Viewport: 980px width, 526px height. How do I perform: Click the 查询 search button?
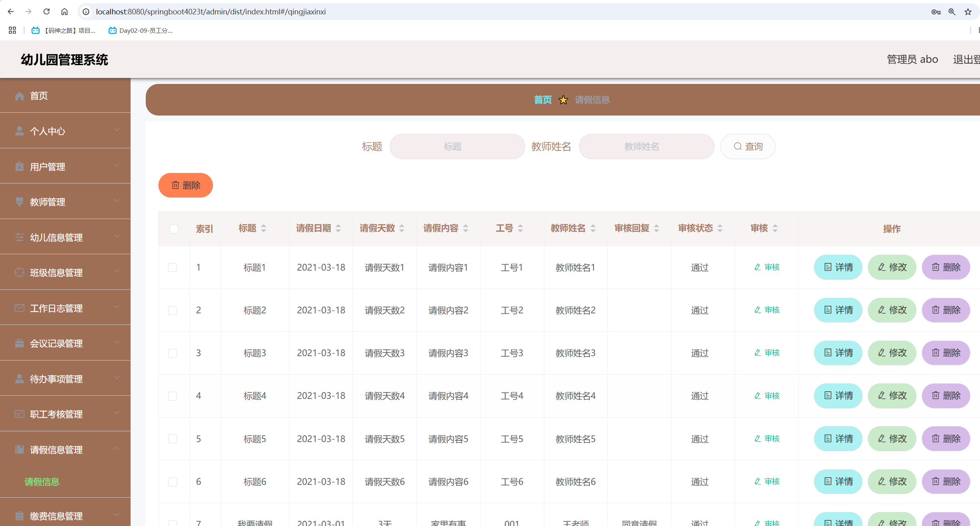click(748, 147)
